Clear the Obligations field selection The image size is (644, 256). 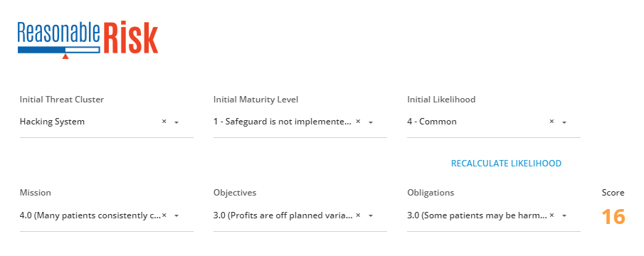[x=551, y=215]
